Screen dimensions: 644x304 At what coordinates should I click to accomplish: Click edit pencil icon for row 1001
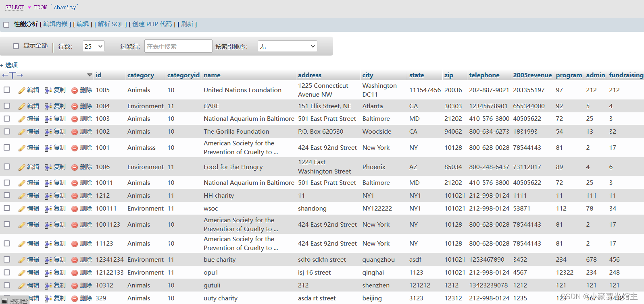(22, 148)
